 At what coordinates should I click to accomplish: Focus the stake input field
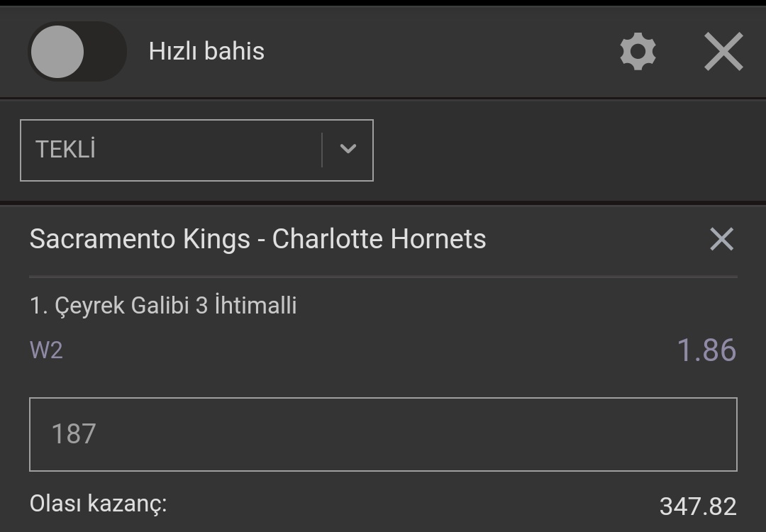384,434
